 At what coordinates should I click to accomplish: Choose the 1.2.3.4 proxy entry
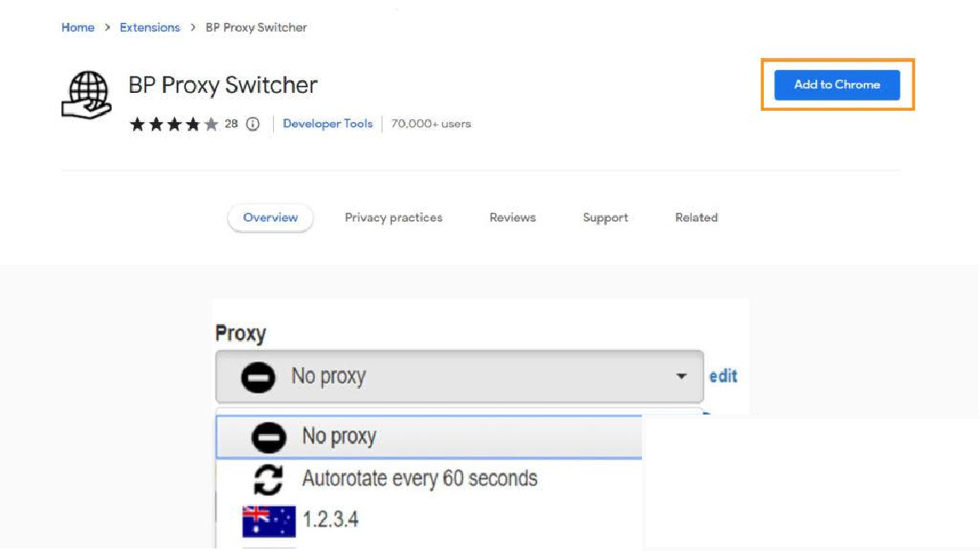429,520
